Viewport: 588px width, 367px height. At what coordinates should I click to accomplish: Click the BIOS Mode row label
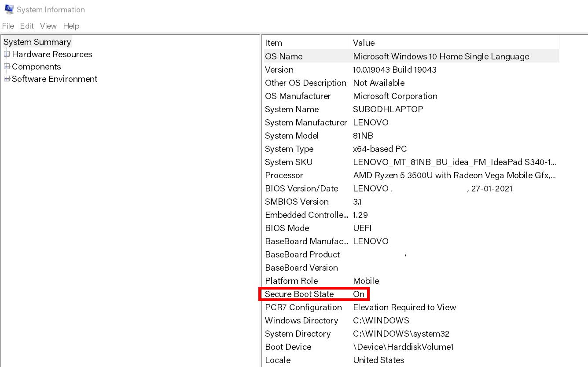pyautogui.click(x=287, y=228)
